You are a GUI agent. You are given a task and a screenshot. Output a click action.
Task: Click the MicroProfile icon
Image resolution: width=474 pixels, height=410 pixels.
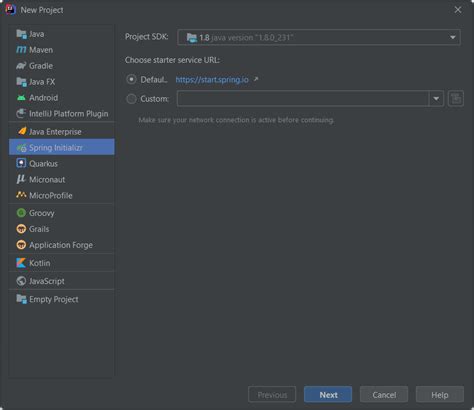21,195
